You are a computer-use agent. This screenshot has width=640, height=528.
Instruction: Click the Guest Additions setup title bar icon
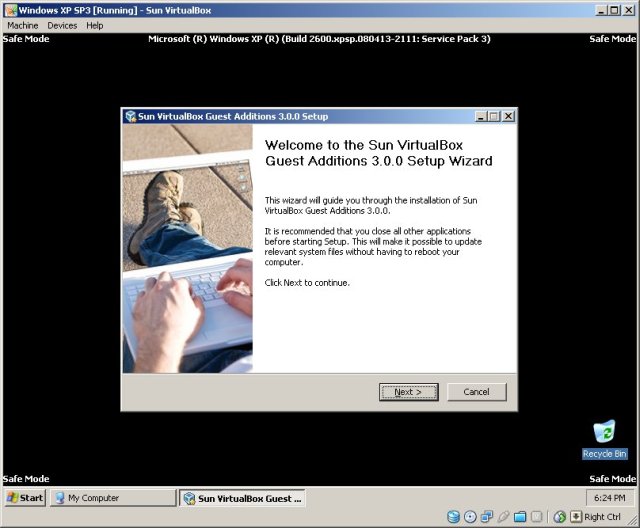point(131,116)
